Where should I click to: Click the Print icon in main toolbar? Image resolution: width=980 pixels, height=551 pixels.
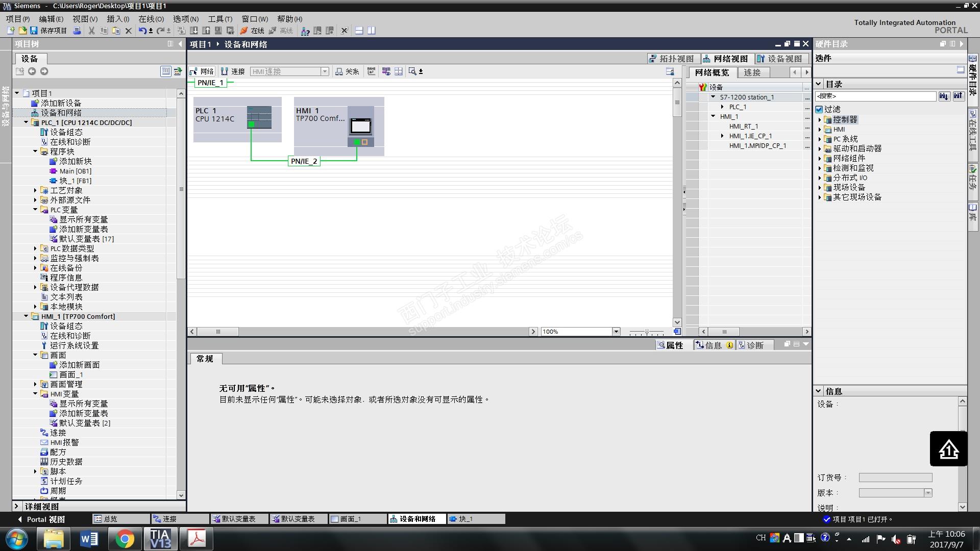coord(77,31)
